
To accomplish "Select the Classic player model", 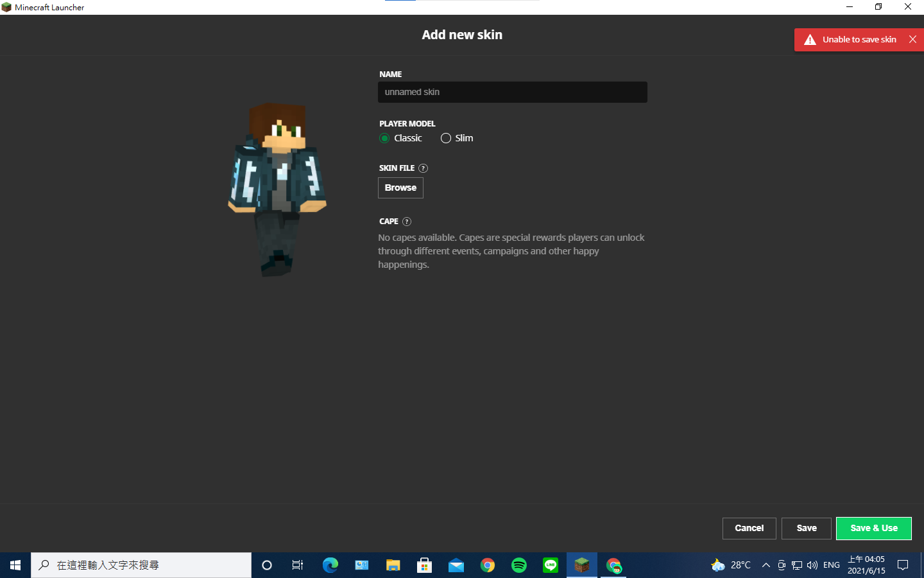I will click(x=400, y=138).
